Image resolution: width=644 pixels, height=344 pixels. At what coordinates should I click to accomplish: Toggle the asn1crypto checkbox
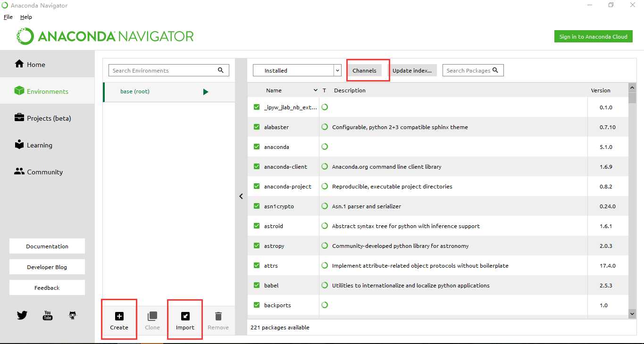click(257, 206)
